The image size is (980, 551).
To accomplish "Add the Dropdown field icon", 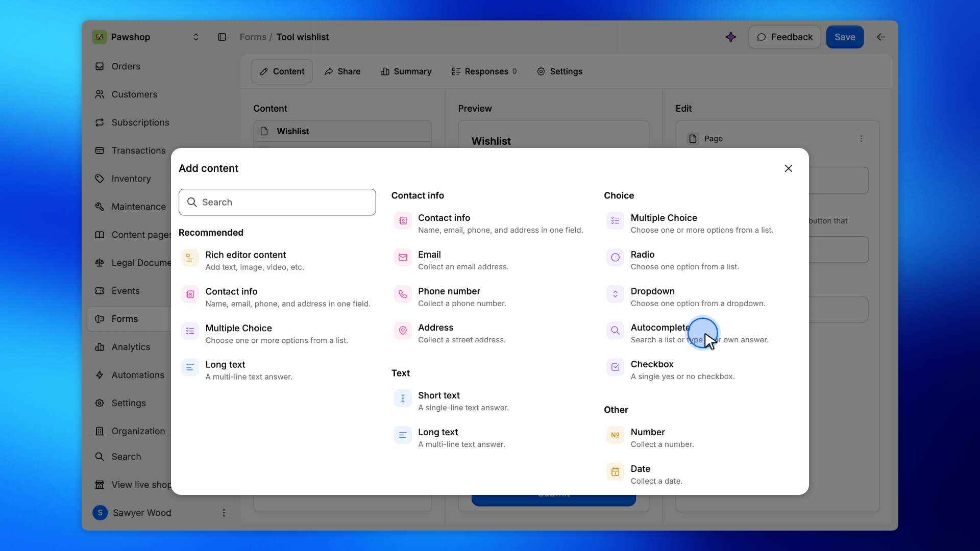I will pos(615,294).
